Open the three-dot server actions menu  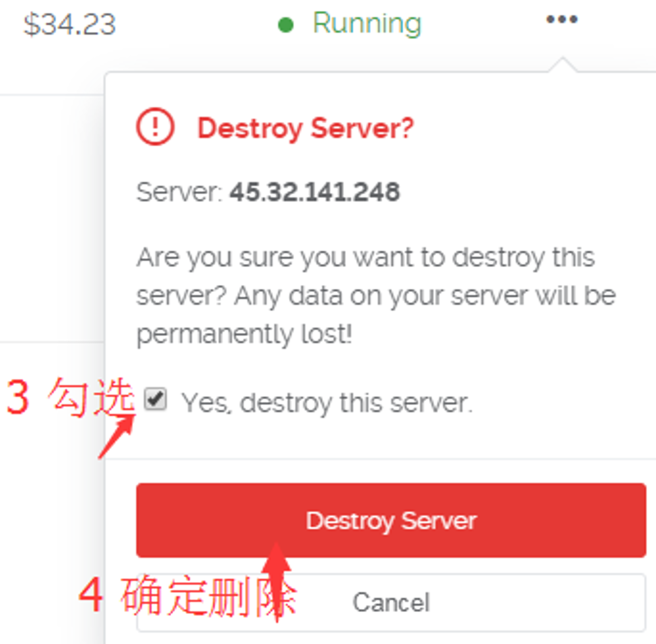tap(562, 19)
